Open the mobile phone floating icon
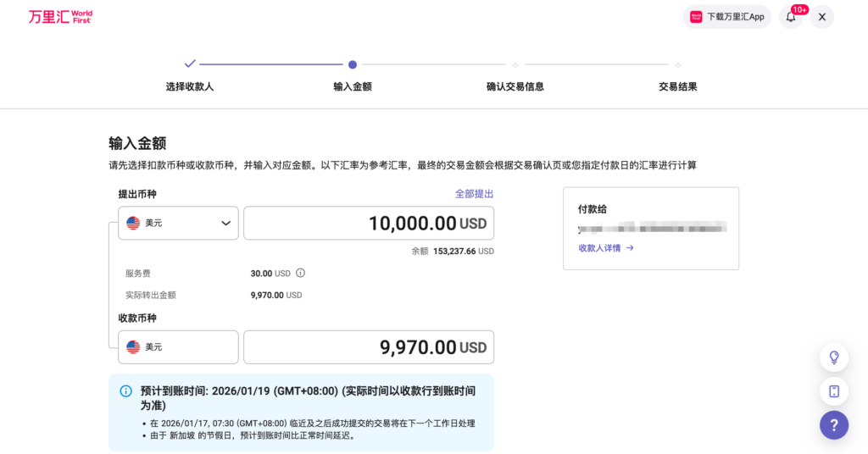The width and height of the screenshot is (868, 454). (x=834, y=391)
